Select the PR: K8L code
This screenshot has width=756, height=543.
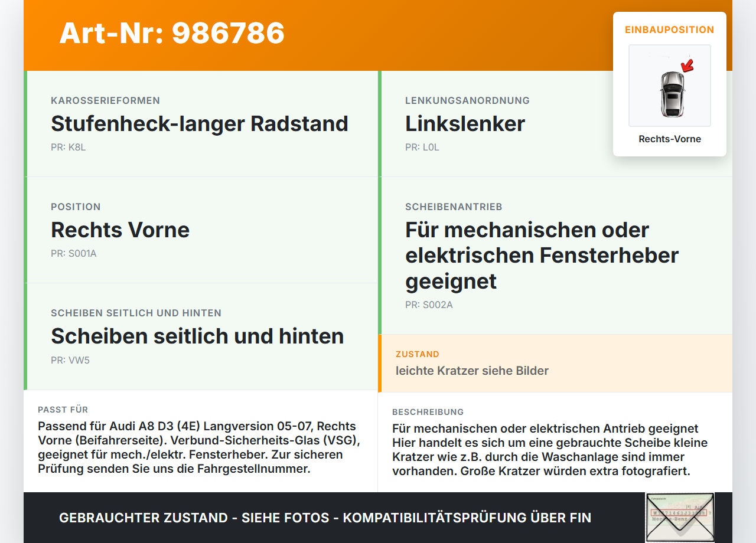(x=69, y=148)
